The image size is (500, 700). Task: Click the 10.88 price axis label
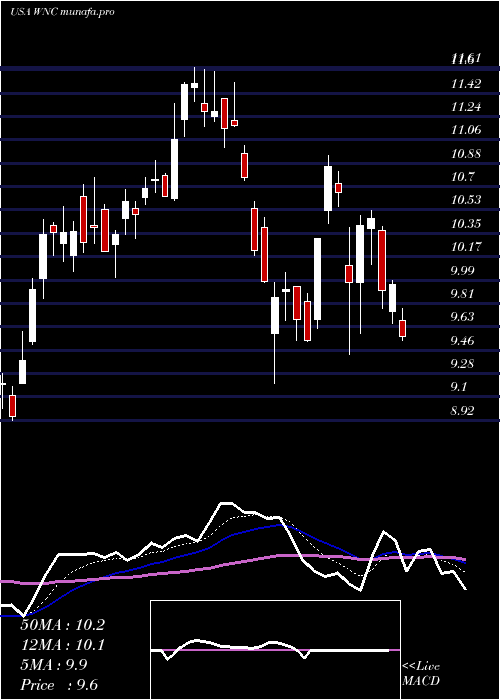[466, 154]
